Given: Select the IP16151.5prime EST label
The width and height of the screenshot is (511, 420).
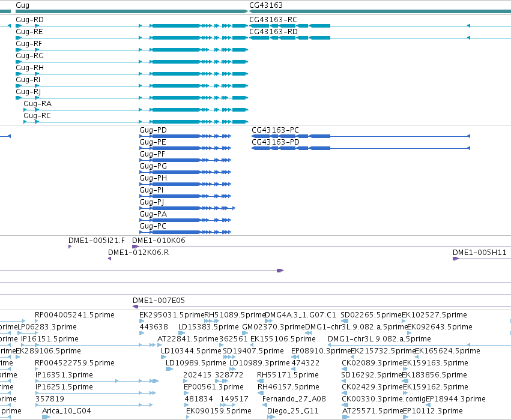Looking at the screenshot, I should tap(50, 338).
